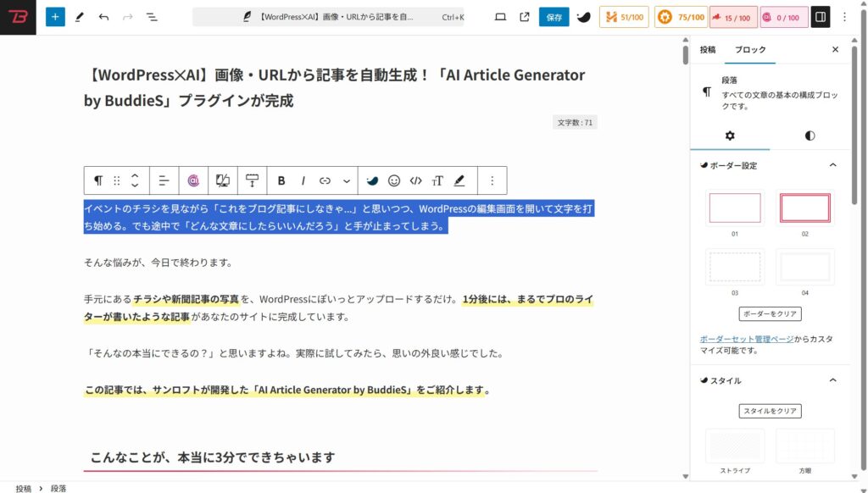Click ボーダーをクリア button

[x=770, y=313]
